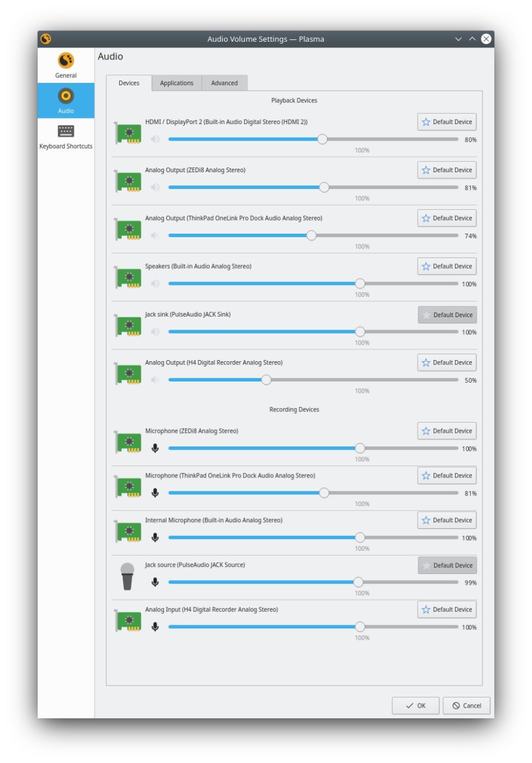This screenshot has height=763, width=532.
Task: Click the sound card icon beside HDMI / DisplayPort 2
Action: pyautogui.click(x=128, y=133)
